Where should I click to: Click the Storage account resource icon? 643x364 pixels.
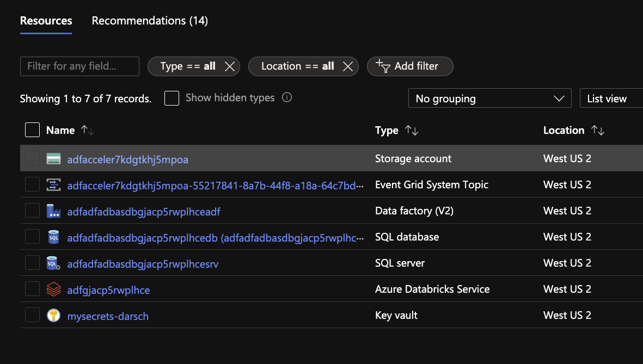53,159
